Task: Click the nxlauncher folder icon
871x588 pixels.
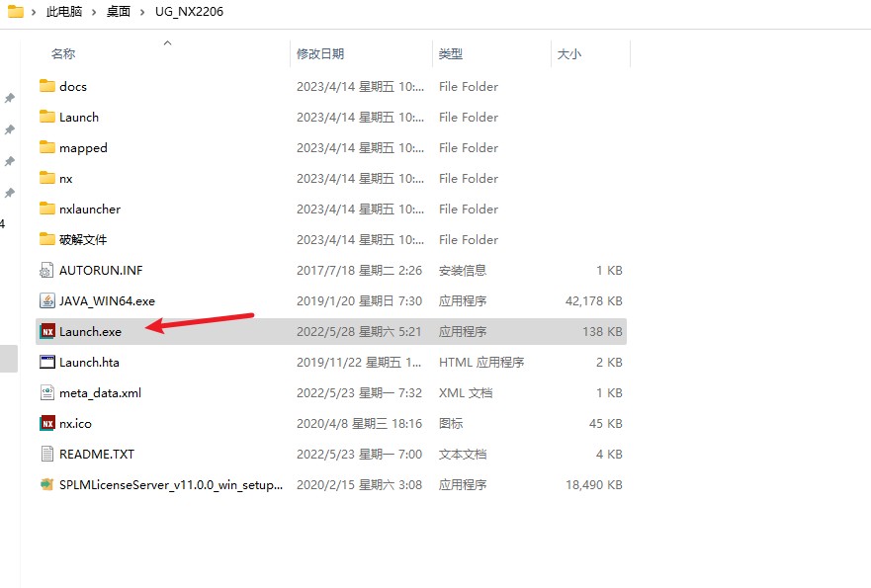Action: pos(47,209)
